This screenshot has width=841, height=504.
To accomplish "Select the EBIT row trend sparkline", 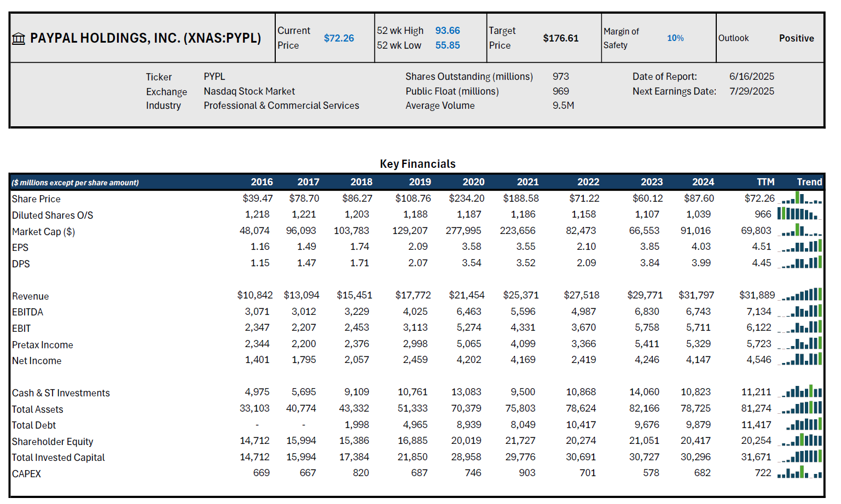I will tap(799, 327).
